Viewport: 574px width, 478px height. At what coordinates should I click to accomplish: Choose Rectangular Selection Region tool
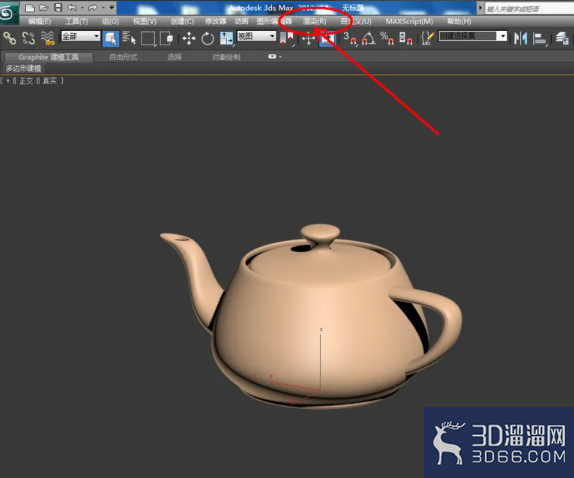point(148,38)
